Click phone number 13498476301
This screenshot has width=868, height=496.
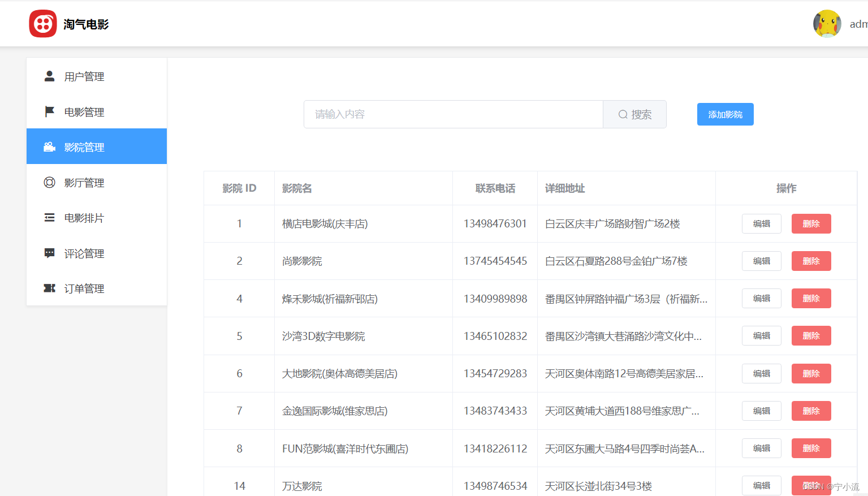(x=495, y=224)
